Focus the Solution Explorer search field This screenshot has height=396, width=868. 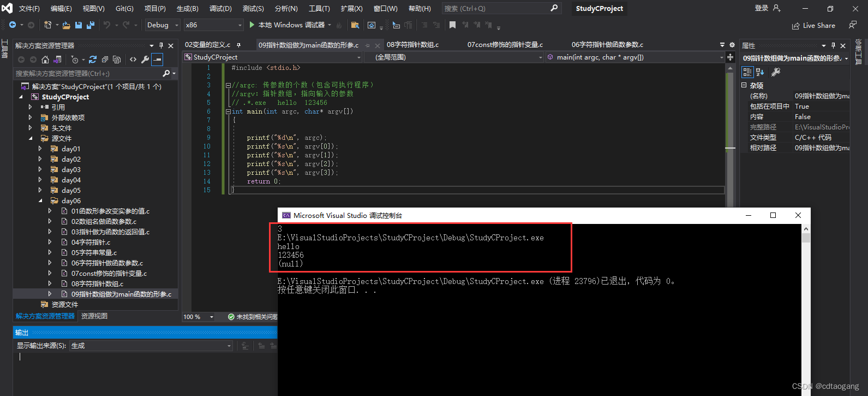pos(87,73)
